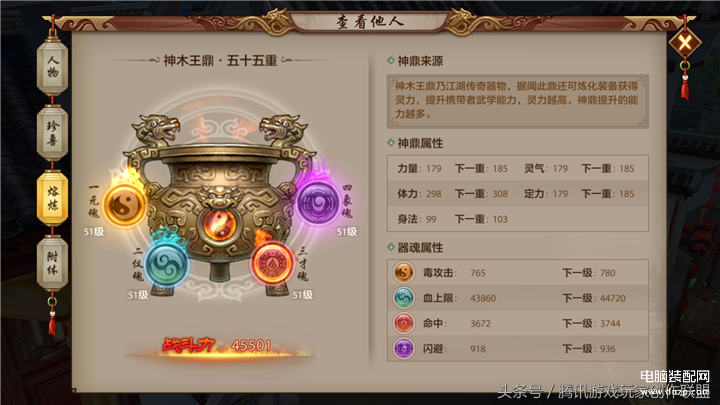Click the 神鼎来源 description text box

pyautogui.click(x=518, y=101)
